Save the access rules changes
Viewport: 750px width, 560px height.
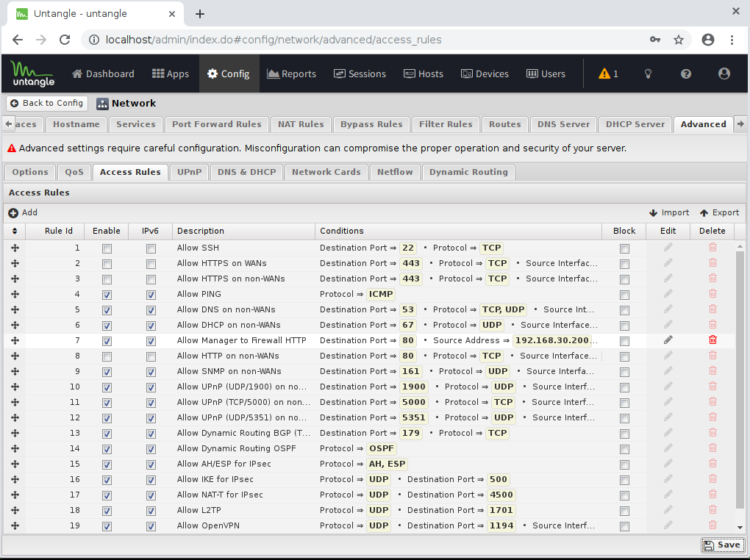point(722,545)
